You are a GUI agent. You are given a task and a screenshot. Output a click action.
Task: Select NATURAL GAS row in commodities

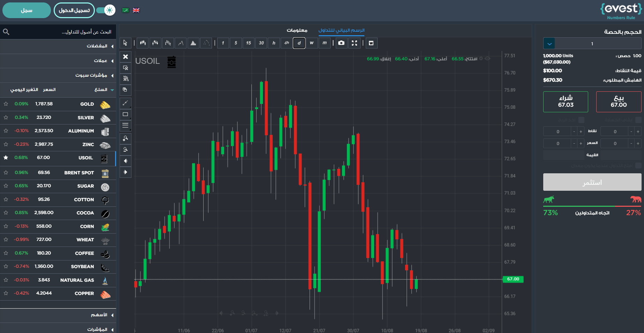pos(58,280)
